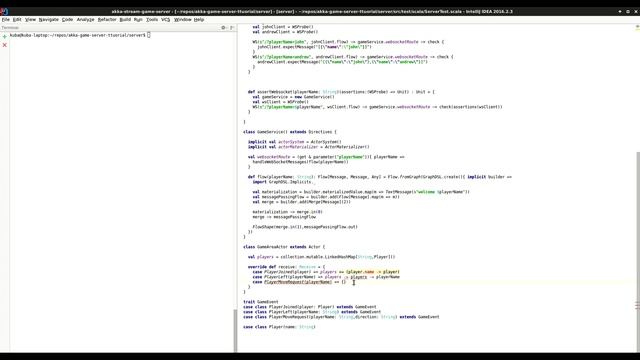Click the Terminal panel title

(x=10, y=28)
